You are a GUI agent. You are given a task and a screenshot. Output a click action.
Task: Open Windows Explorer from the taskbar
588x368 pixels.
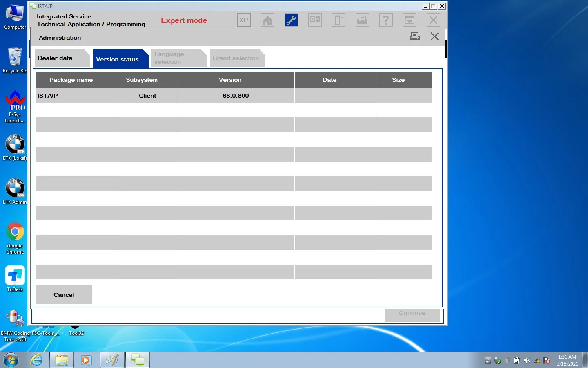[62, 360]
